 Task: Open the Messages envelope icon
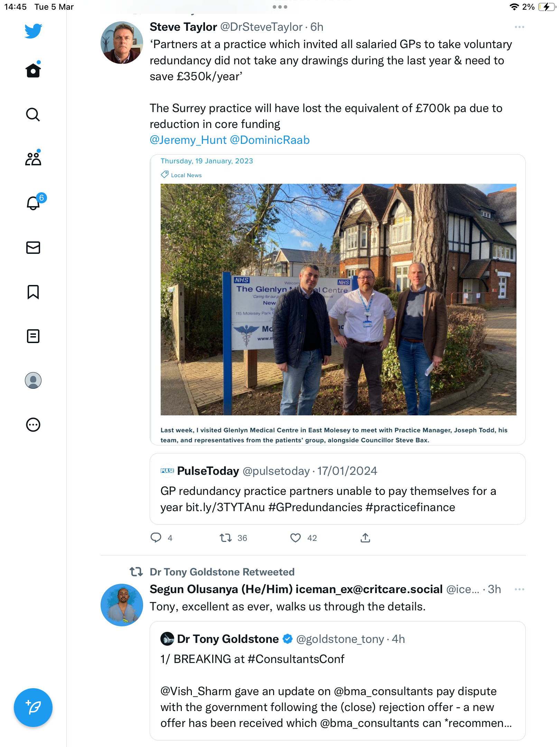tap(33, 248)
